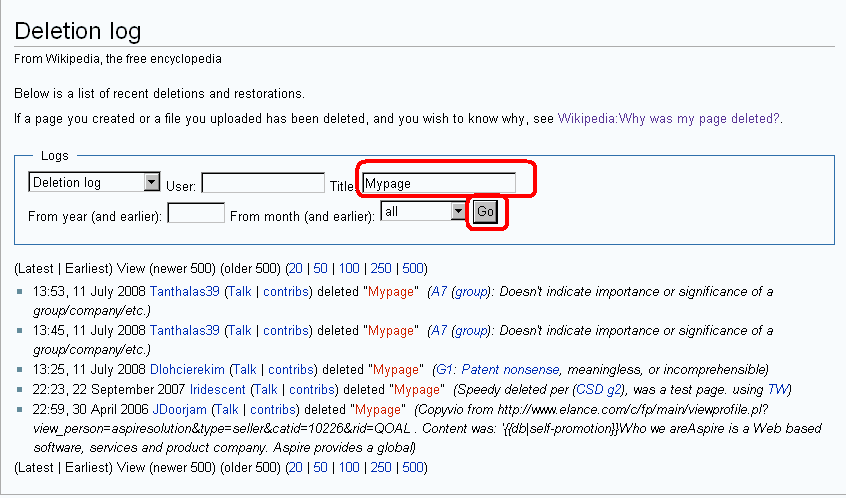Show 250 entries using top pager link
This screenshot has width=846, height=498.
pyautogui.click(x=379, y=269)
